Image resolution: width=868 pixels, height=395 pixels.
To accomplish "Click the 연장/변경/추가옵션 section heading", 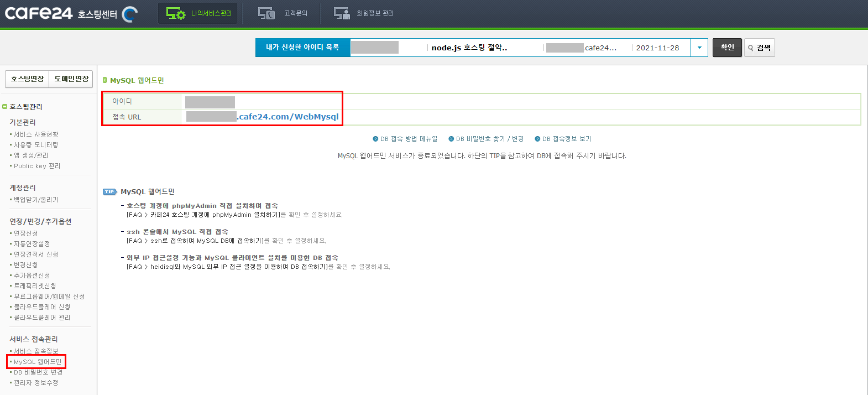I will 40,221.
